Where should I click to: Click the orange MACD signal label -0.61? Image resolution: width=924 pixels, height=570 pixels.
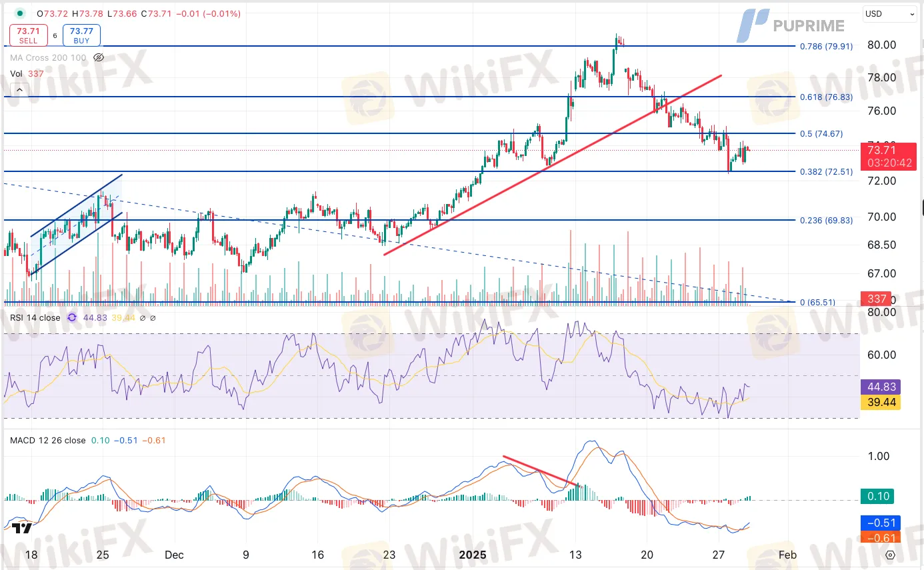pos(881,537)
